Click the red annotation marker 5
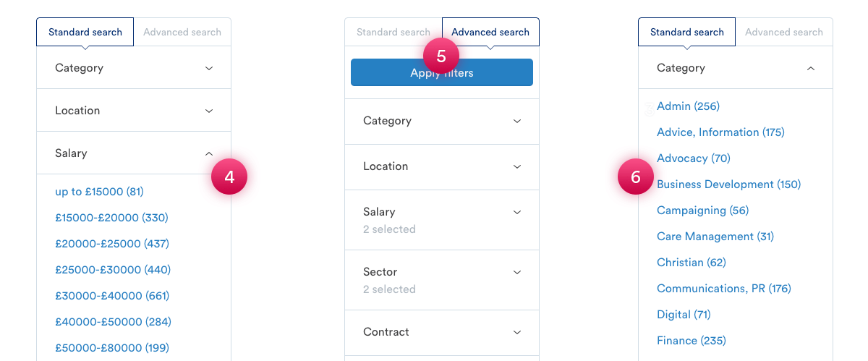Viewport: 868px width, 361px height. 441,56
